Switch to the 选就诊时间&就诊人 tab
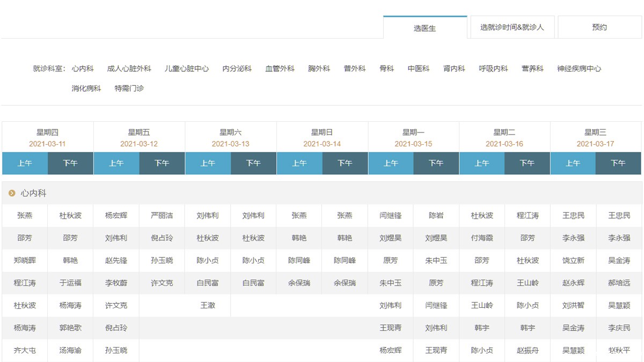Viewport: 644px width, 362px height. click(512, 27)
